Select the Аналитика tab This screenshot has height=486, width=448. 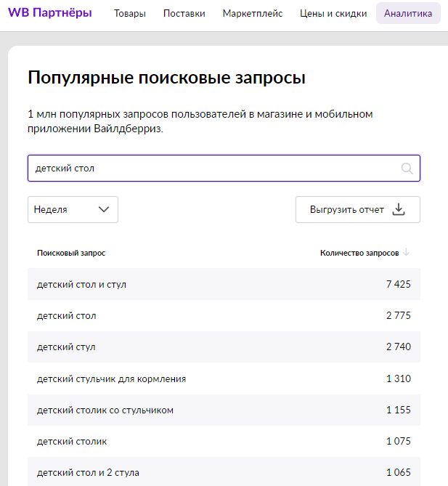pyautogui.click(x=408, y=14)
